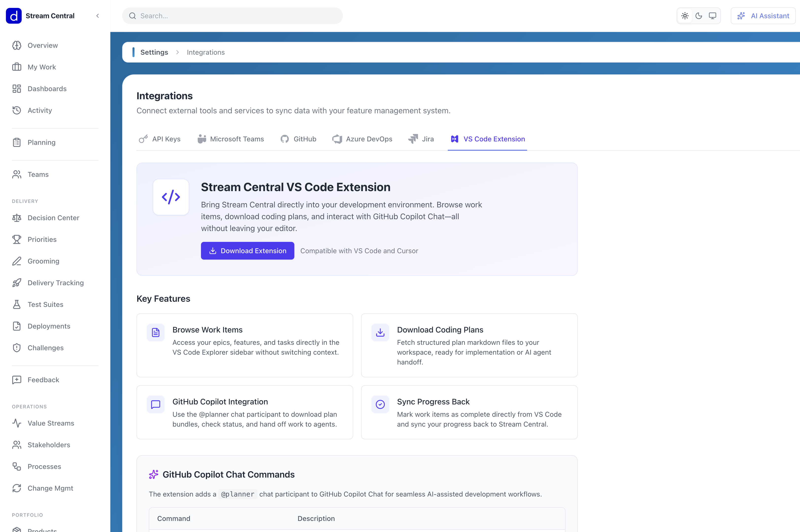Viewport: 800px width, 532px height.
Task: Click the Command column header
Action: [x=174, y=518]
